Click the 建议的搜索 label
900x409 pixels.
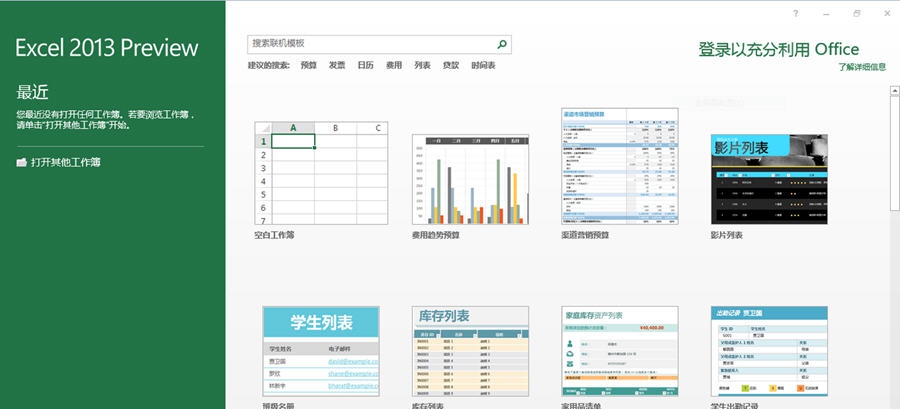(x=269, y=65)
